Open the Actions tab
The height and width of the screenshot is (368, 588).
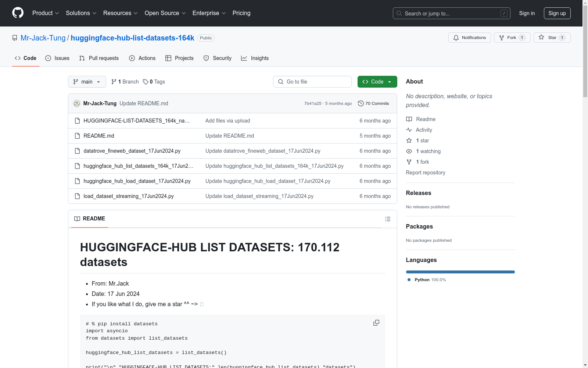pos(142,58)
